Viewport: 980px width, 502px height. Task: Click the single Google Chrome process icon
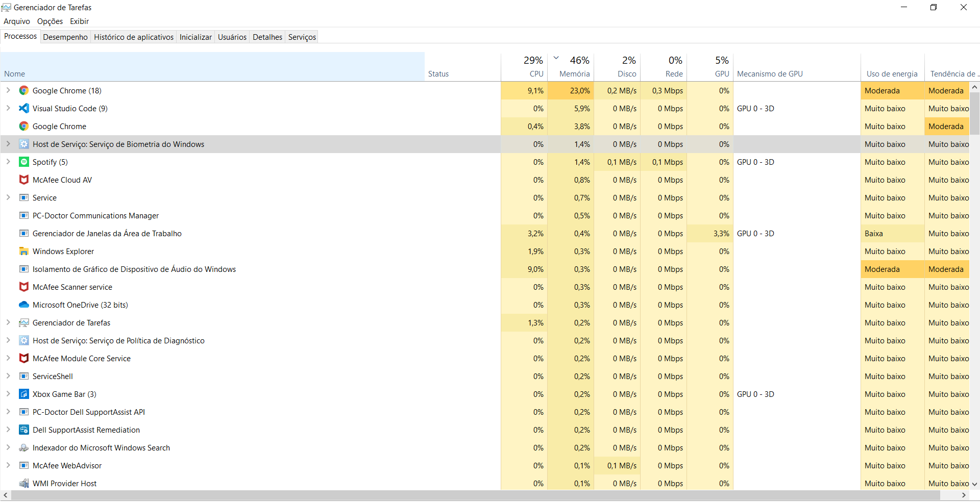click(23, 126)
